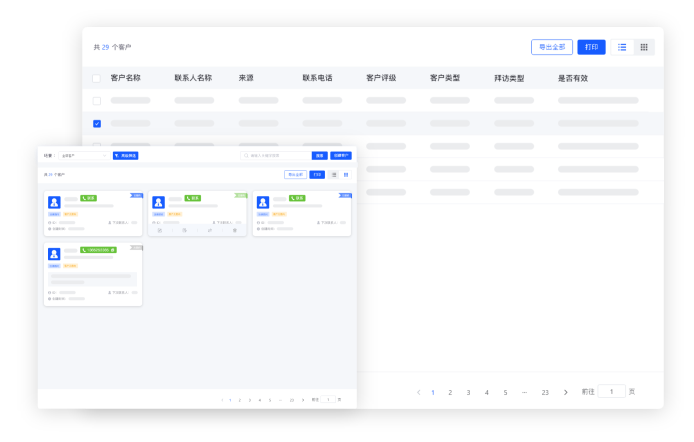Click the green phone number badge on the fourth card
The image size is (694, 442).
tap(98, 249)
